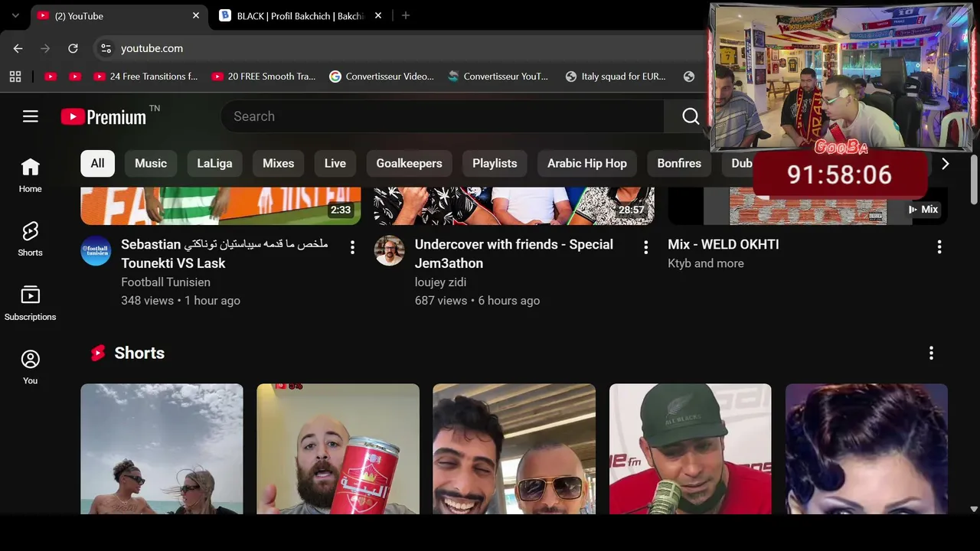
Task: Open the Short showing dark curled hair
Action: pyautogui.click(x=867, y=448)
